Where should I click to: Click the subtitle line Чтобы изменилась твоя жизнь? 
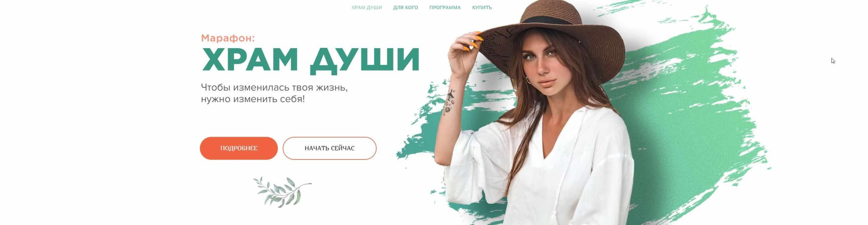[274, 87]
